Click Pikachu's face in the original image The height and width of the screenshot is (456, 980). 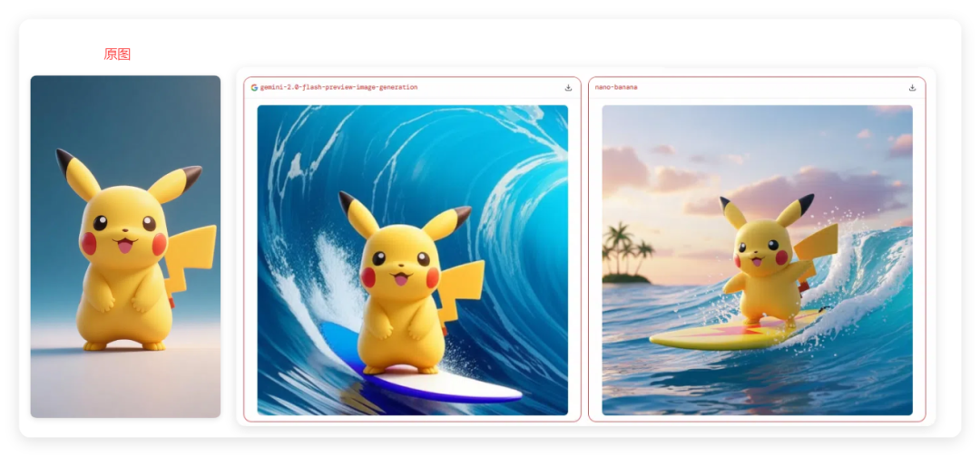point(124,229)
